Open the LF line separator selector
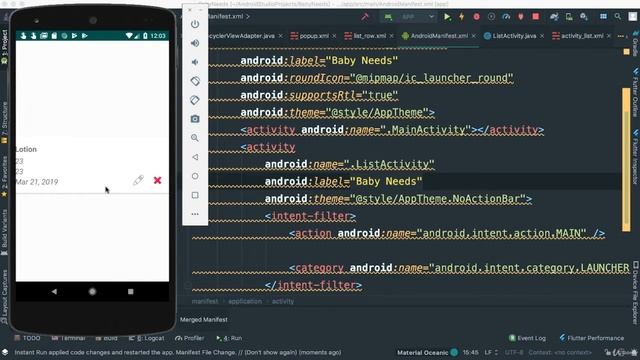 491,352
